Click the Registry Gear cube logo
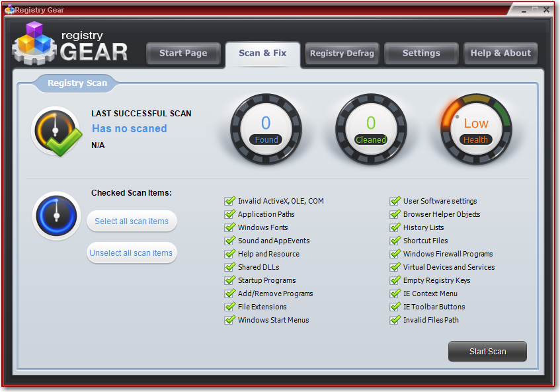 (x=34, y=44)
